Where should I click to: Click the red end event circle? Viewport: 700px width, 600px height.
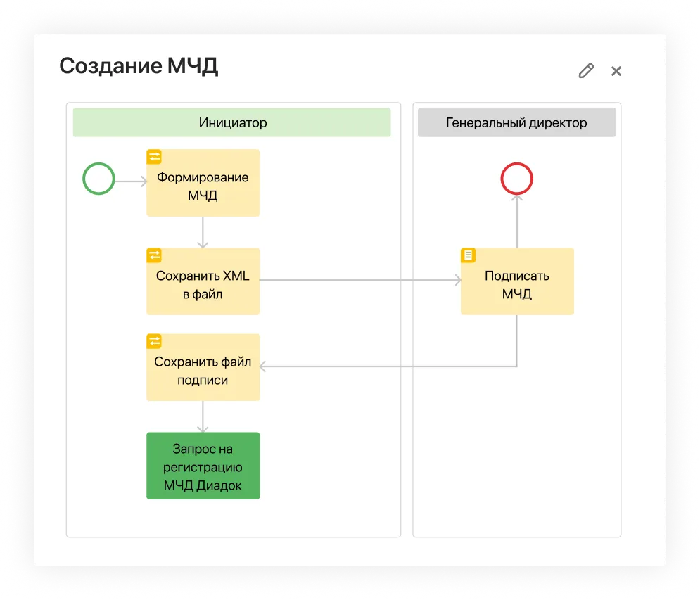(x=516, y=179)
